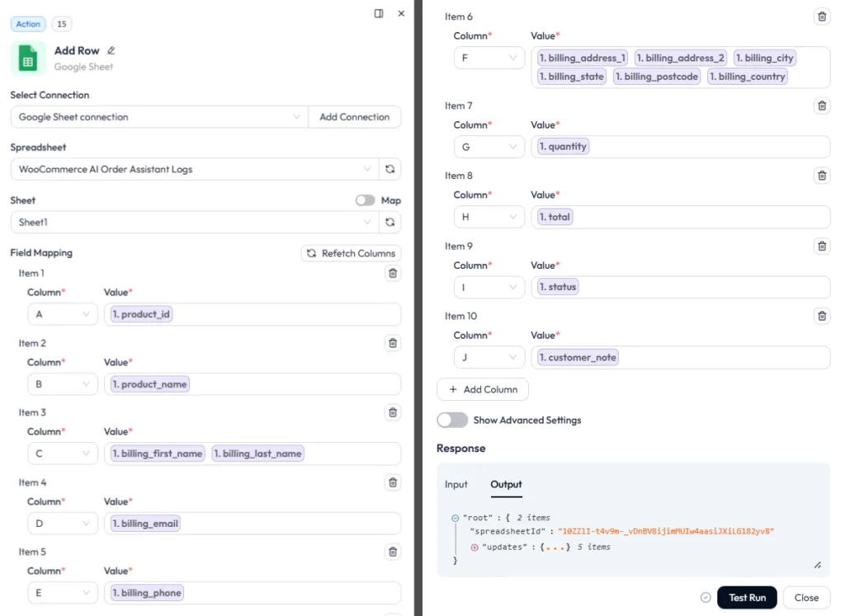Delete Item 9 mapping

(822, 246)
